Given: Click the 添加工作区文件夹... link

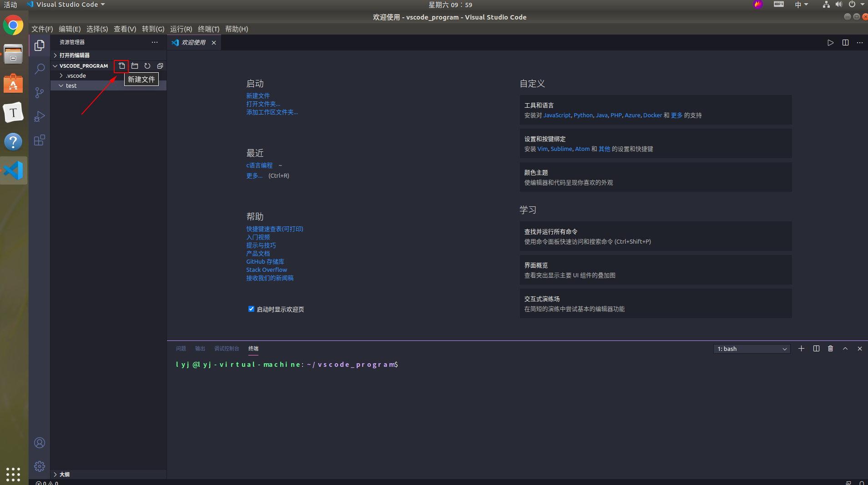Looking at the screenshot, I should (272, 112).
